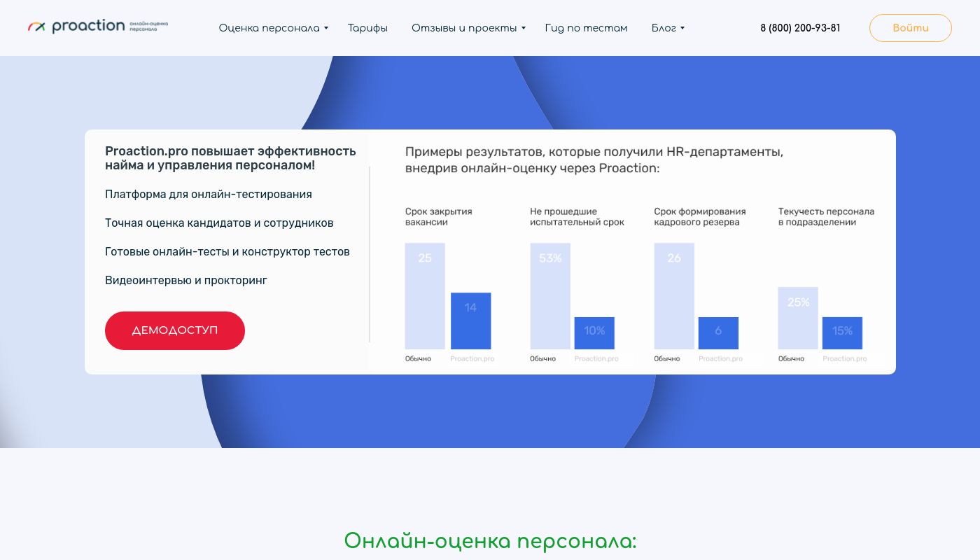Click the blue bar showing 6
Image resolution: width=980 pixels, height=560 pixels.
(x=718, y=333)
